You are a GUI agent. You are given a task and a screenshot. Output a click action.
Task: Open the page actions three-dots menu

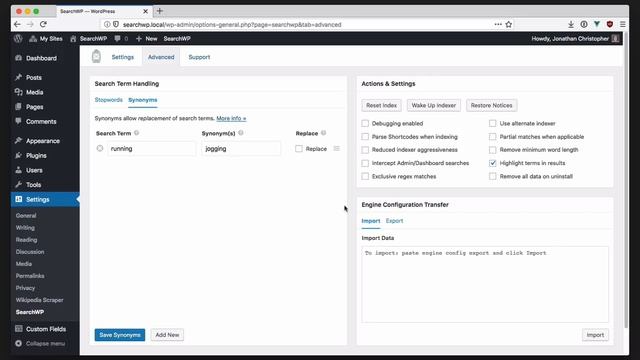[x=498, y=24]
